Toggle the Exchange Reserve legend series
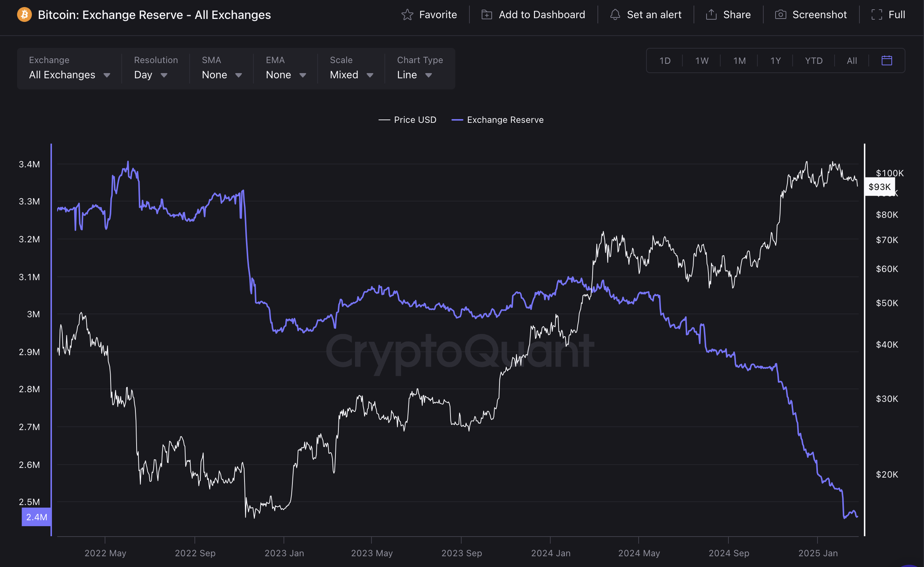This screenshot has height=567, width=924. click(498, 120)
